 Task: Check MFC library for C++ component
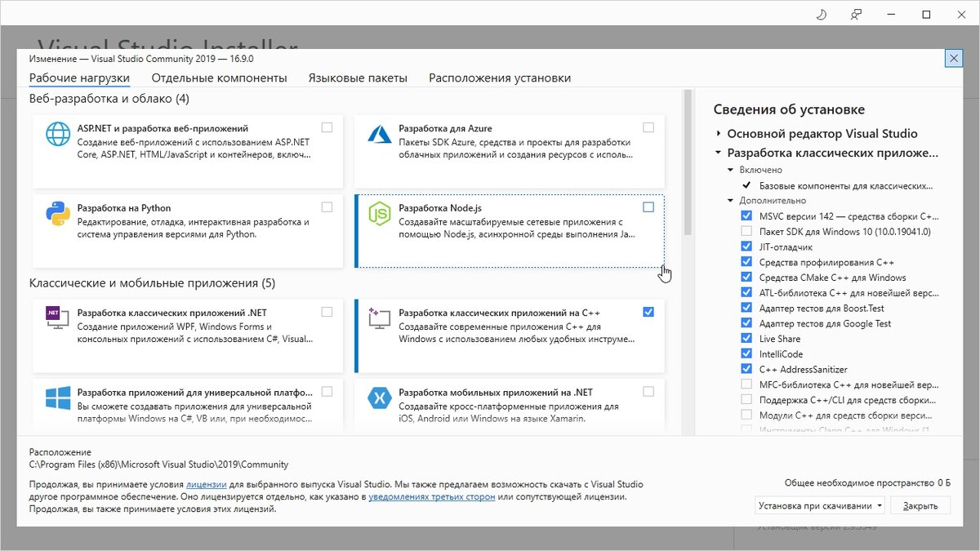(746, 384)
